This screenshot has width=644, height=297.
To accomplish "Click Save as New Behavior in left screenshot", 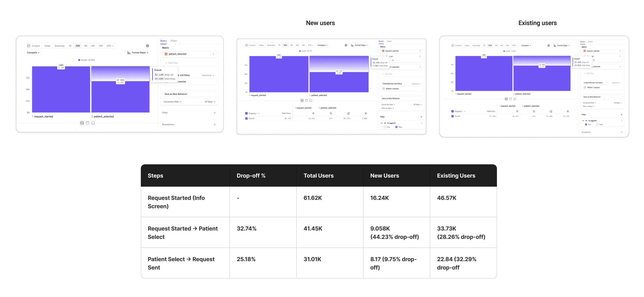I will coord(189,94).
